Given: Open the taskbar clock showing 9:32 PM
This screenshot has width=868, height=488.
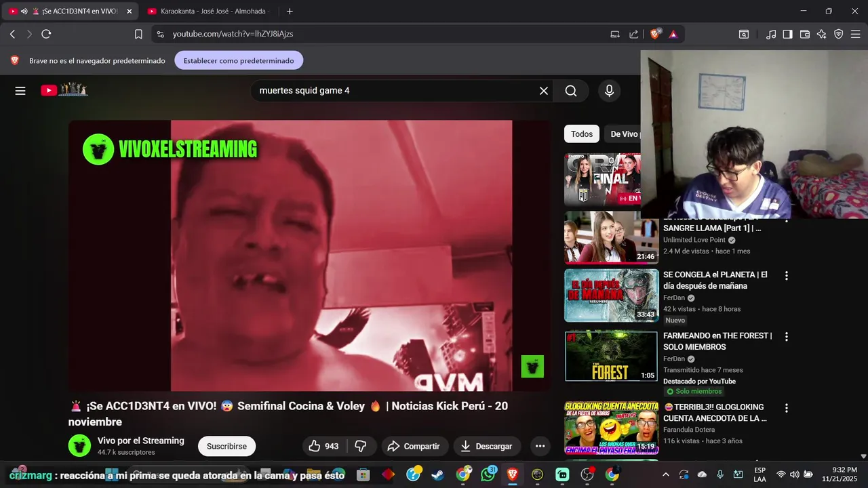Looking at the screenshot, I should click(x=839, y=474).
